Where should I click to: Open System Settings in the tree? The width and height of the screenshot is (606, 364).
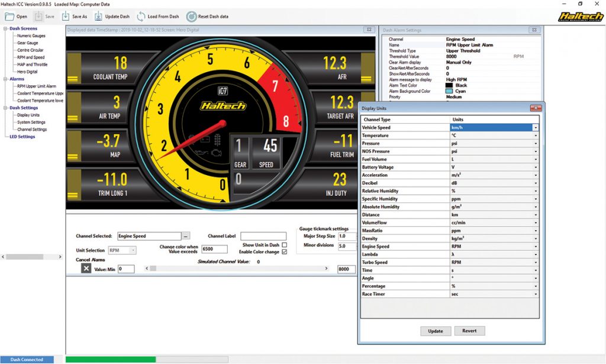(x=31, y=122)
